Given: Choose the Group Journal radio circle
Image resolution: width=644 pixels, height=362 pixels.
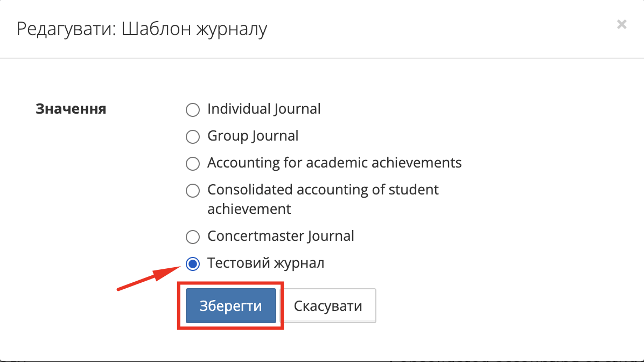Looking at the screenshot, I should pyautogui.click(x=192, y=137).
